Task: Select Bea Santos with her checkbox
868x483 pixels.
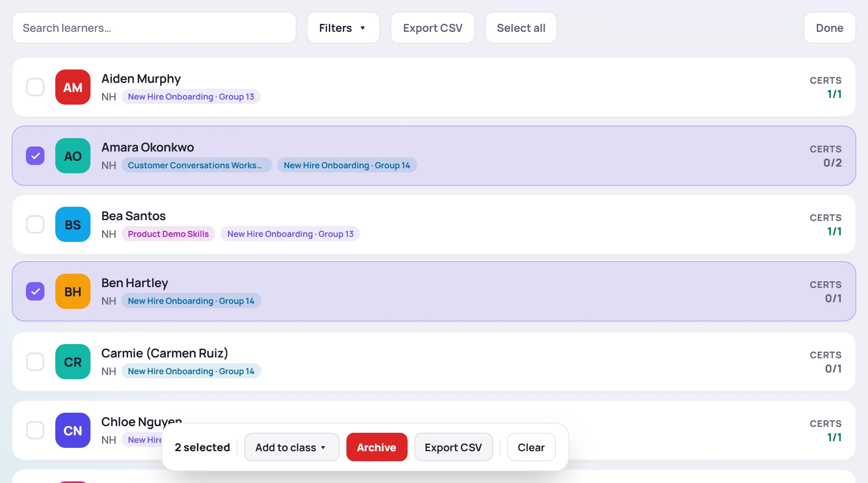Action: pos(35,224)
